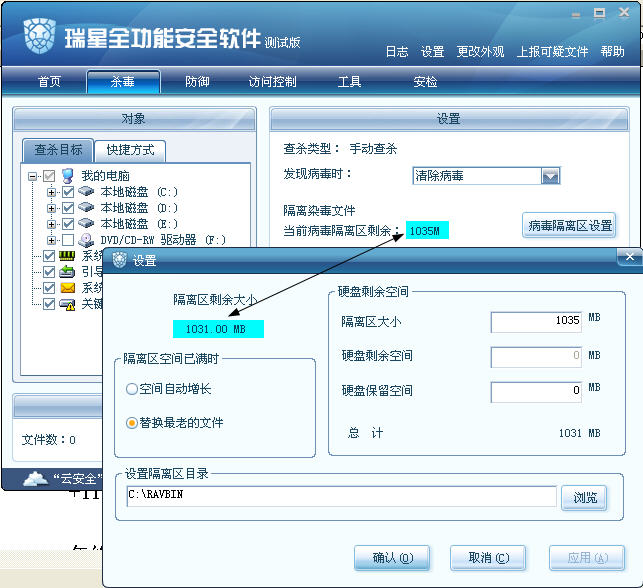This screenshot has width=643, height=588.
Task: Uncheck the 本地磁盘 (E:) checkbox
Action: click(68, 224)
